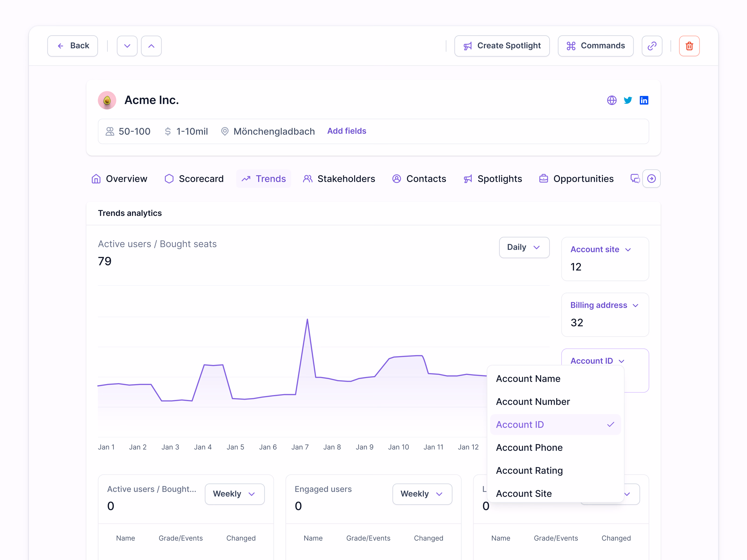
Task: Open the LinkedIn profile icon
Action: click(644, 100)
